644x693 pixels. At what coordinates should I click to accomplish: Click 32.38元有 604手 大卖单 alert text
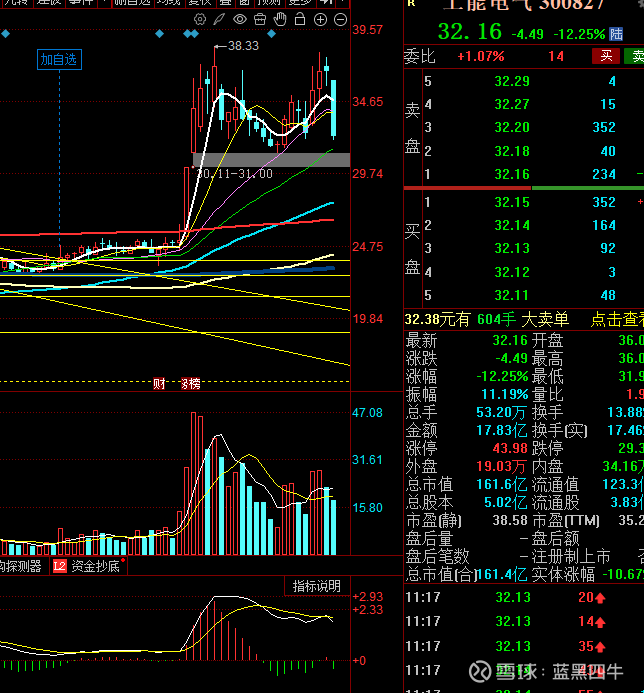487,320
